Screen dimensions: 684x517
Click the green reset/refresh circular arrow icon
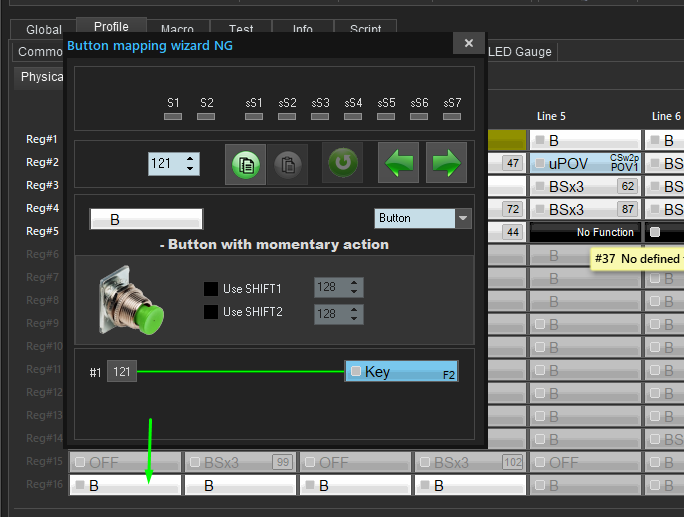342,163
